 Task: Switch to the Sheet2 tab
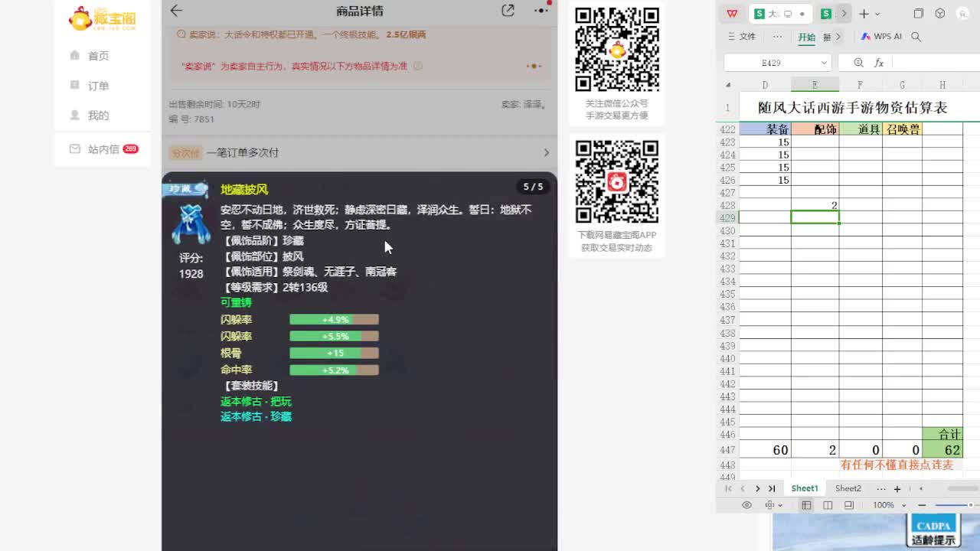[848, 488]
